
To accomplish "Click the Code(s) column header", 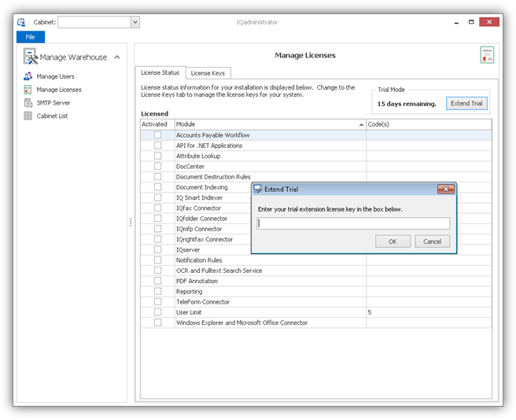I will coord(429,124).
